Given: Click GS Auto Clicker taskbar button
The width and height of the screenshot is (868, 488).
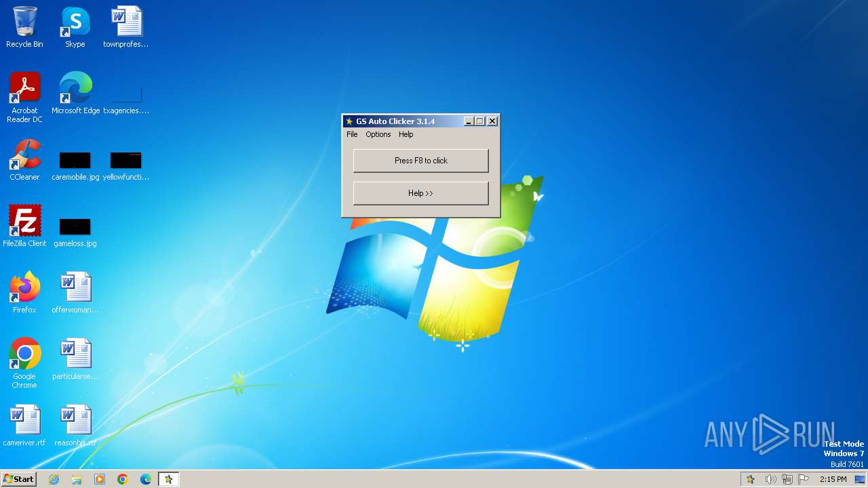Looking at the screenshot, I should [x=169, y=479].
